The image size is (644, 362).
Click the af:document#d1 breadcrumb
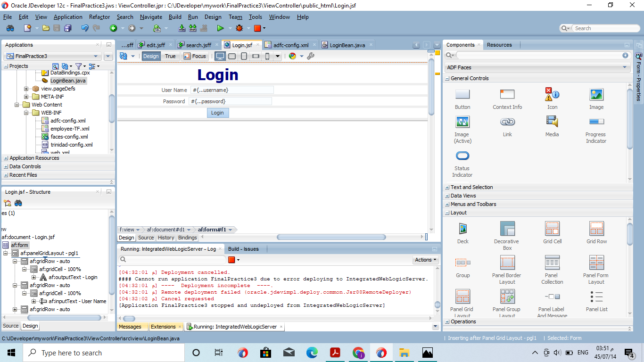tap(165, 230)
